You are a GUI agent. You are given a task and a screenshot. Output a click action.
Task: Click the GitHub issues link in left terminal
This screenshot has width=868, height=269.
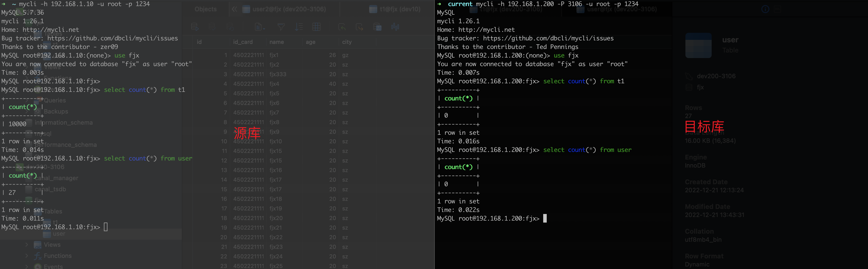[112, 38]
